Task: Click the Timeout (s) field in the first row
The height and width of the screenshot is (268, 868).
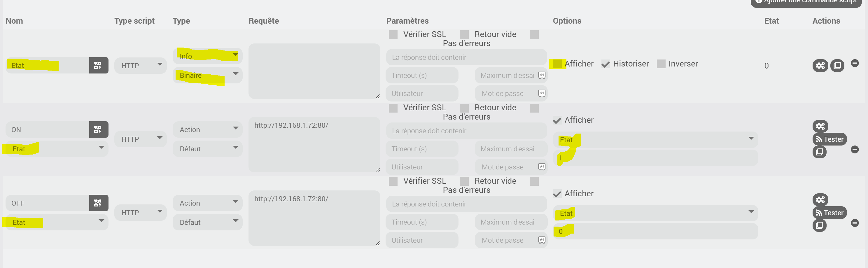Action: coord(421,76)
